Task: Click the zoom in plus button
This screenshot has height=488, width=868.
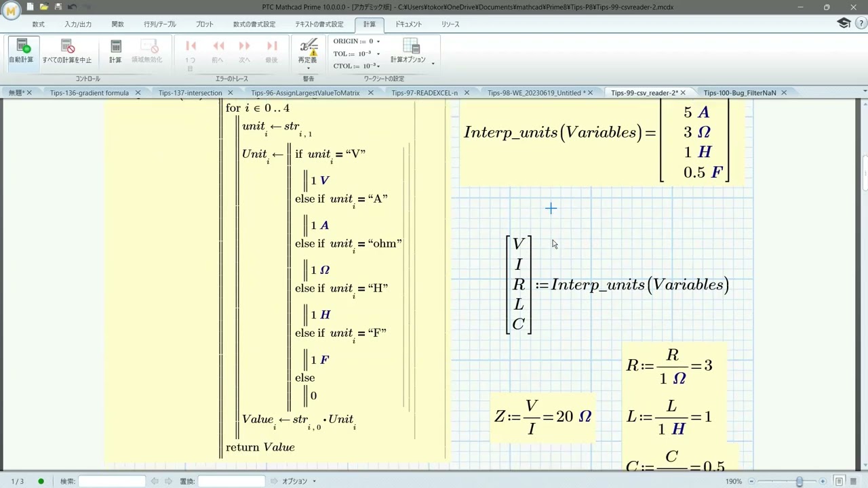Action: tap(822, 481)
